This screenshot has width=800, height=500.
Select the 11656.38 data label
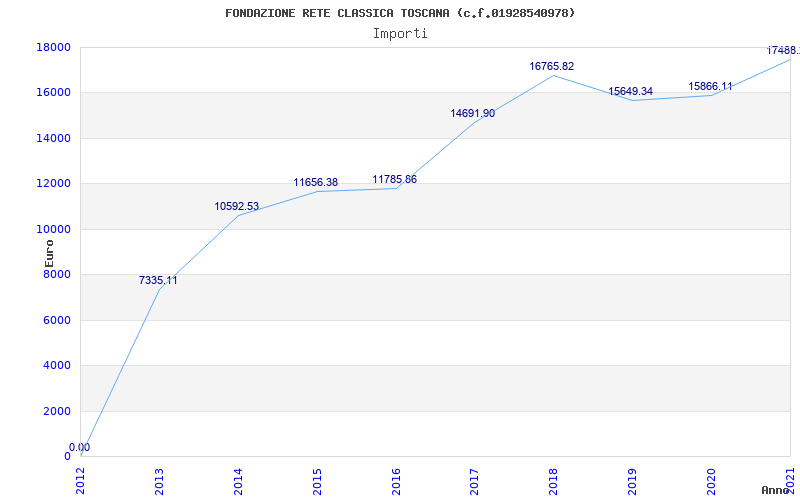point(315,183)
